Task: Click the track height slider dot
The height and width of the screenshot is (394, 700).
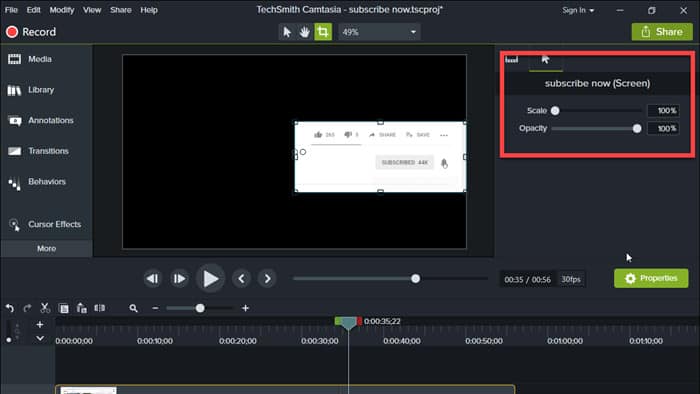Action: point(8,340)
